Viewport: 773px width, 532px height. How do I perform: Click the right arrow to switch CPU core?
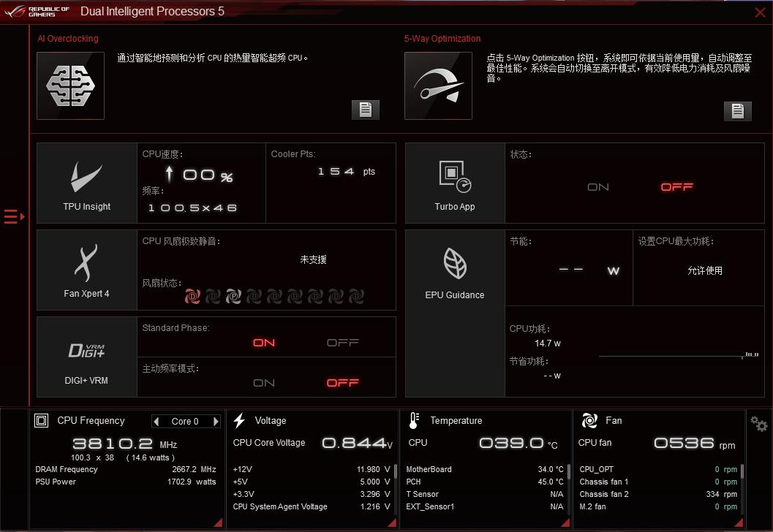(x=215, y=421)
